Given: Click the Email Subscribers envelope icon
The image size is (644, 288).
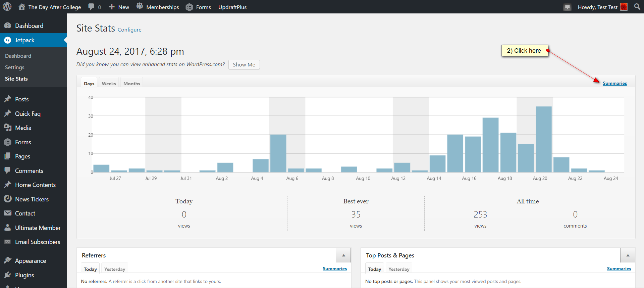Looking at the screenshot, I should click(x=8, y=242).
